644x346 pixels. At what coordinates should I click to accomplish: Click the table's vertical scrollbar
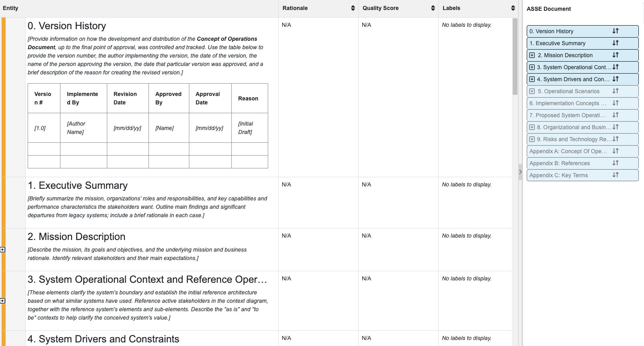pyautogui.click(x=515, y=56)
